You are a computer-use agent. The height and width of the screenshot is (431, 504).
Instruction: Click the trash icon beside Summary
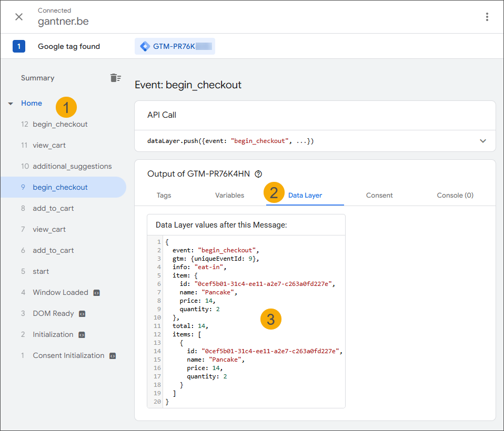[115, 77]
